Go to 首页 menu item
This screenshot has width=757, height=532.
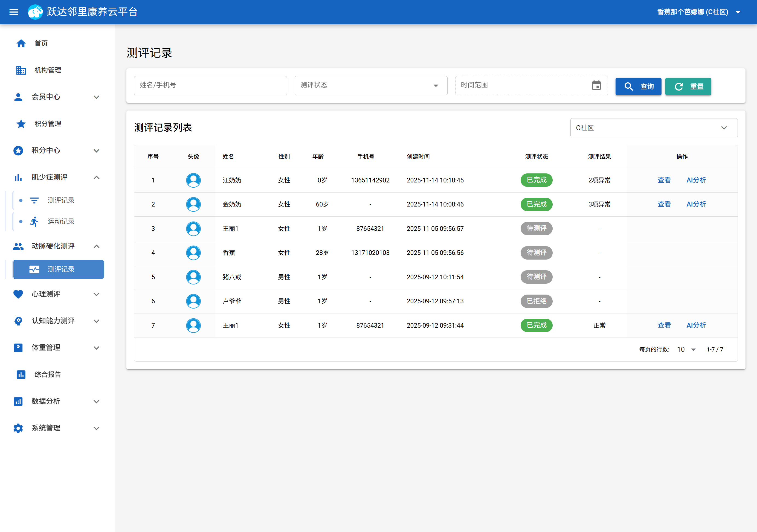[58, 43]
